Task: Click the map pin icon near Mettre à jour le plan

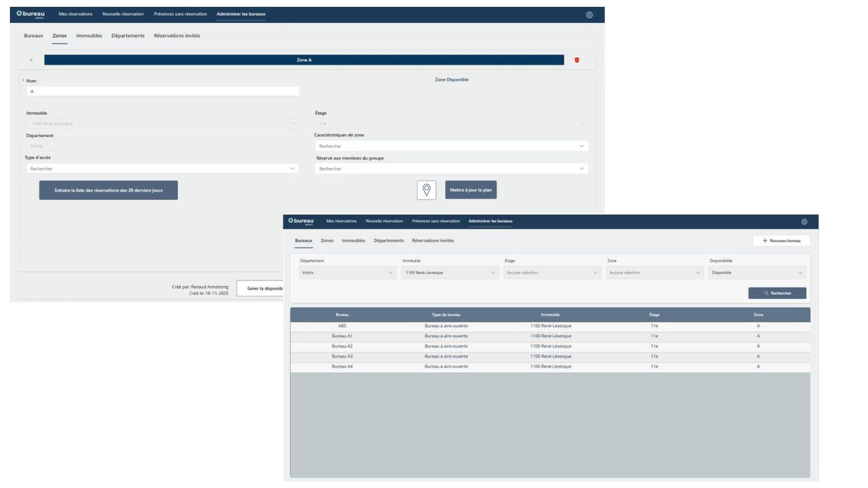Action: coord(426,190)
